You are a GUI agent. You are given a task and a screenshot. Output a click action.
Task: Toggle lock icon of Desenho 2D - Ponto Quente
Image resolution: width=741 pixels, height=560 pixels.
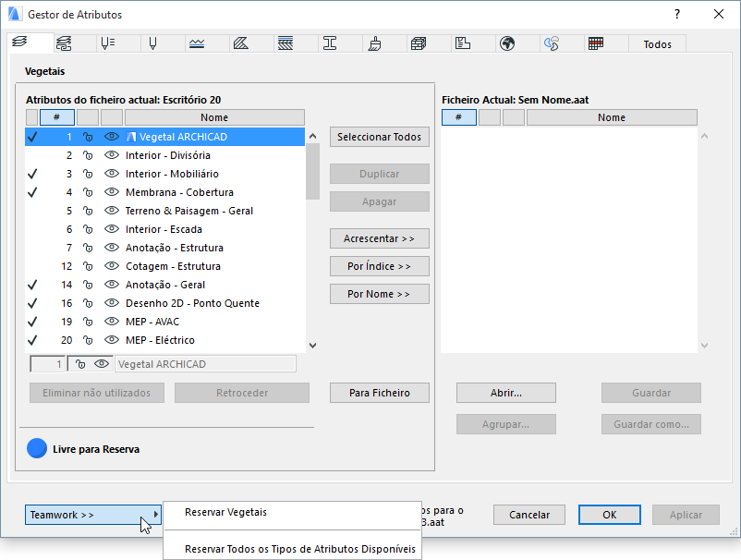[x=88, y=303]
